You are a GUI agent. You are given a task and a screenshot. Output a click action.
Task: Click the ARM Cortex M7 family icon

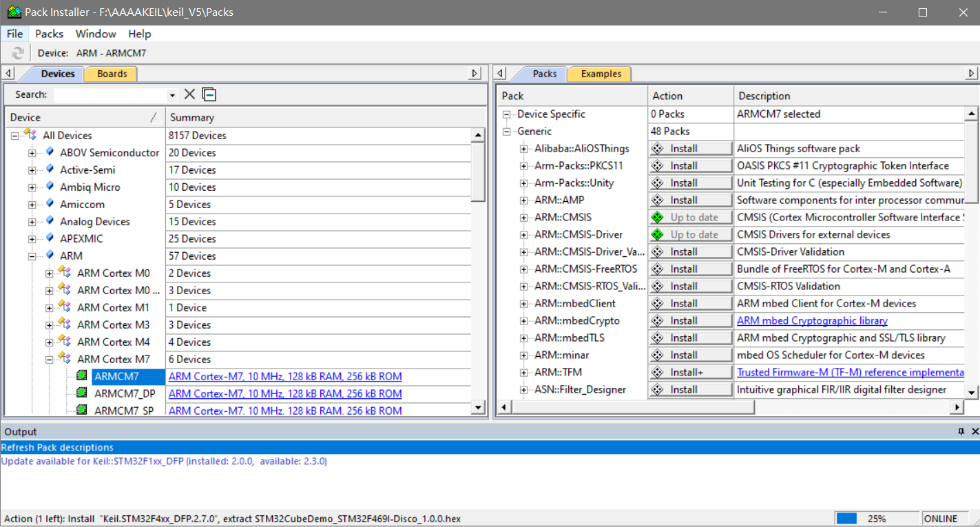click(65, 359)
